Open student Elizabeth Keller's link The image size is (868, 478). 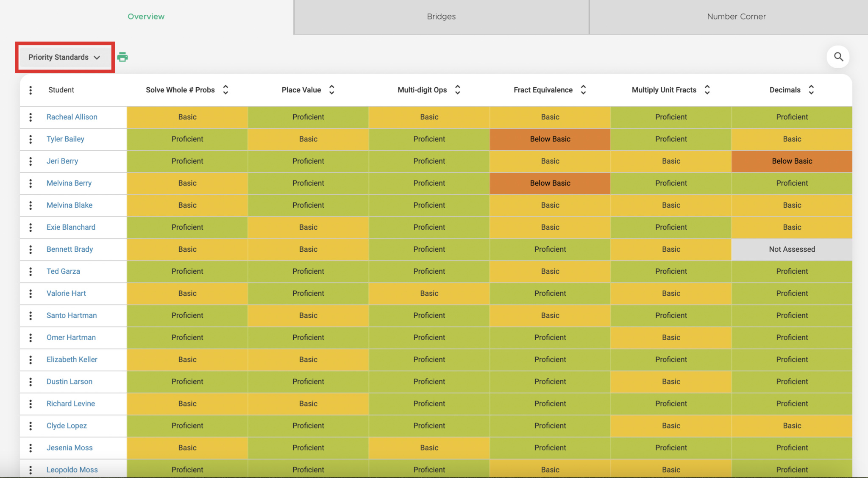72,359
